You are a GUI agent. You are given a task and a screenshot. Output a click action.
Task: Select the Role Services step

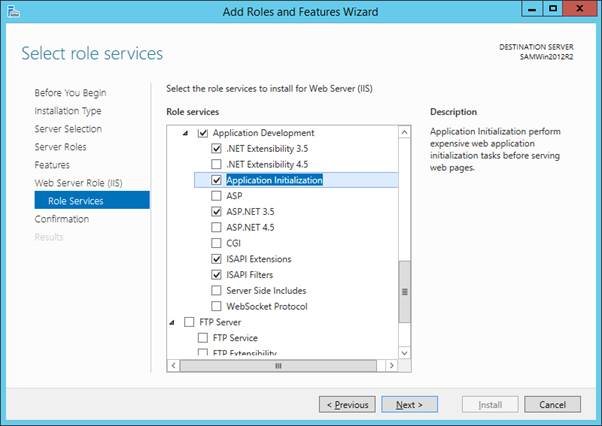click(x=92, y=200)
